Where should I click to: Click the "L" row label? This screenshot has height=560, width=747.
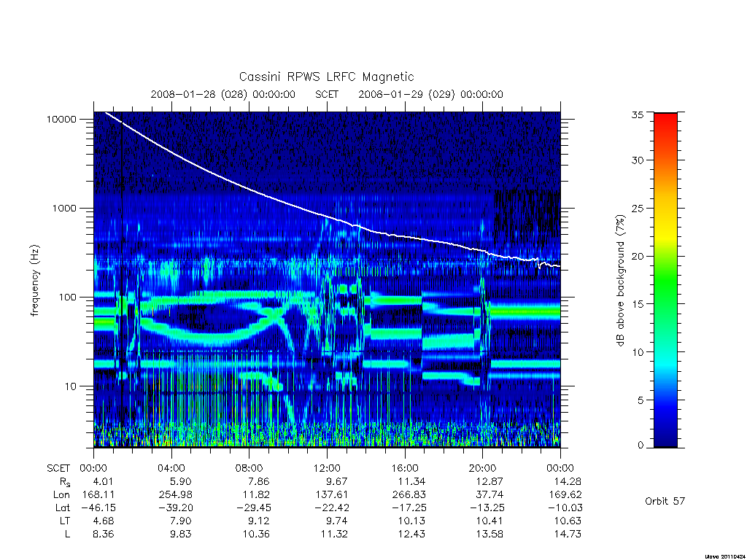point(67,534)
